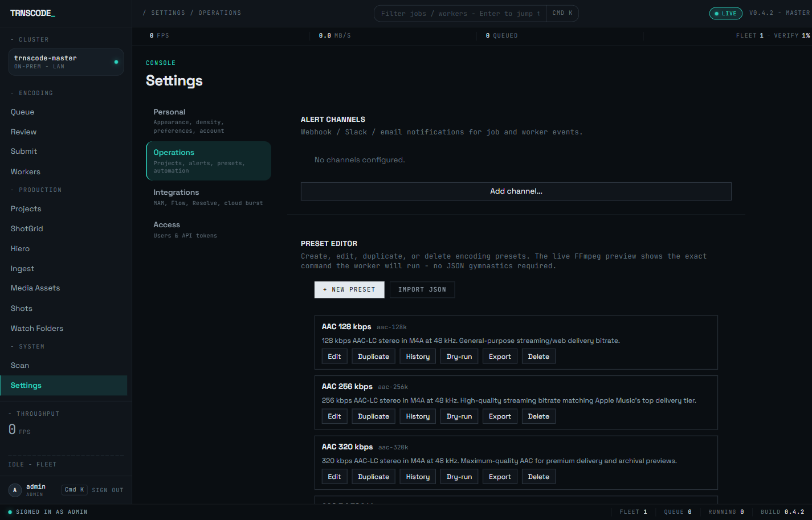Select the trnscode-master cluster card
Viewport: 812px width, 520px height.
click(x=66, y=62)
